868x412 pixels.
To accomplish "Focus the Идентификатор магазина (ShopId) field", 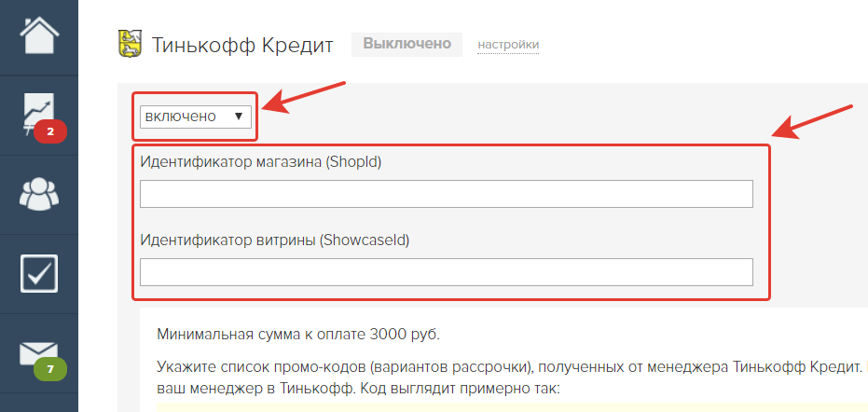I will pyautogui.click(x=447, y=194).
